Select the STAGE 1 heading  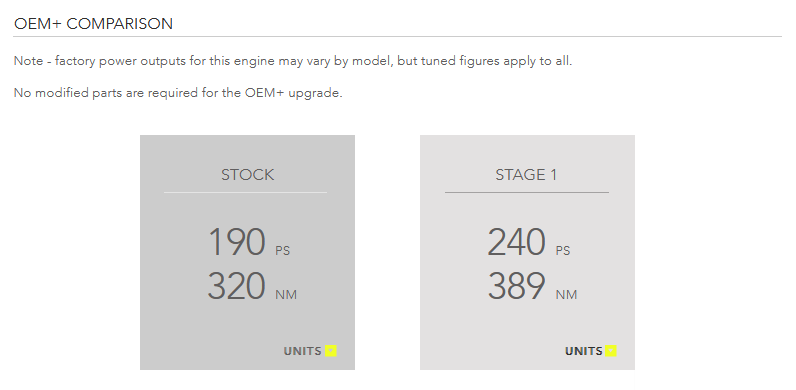526,175
